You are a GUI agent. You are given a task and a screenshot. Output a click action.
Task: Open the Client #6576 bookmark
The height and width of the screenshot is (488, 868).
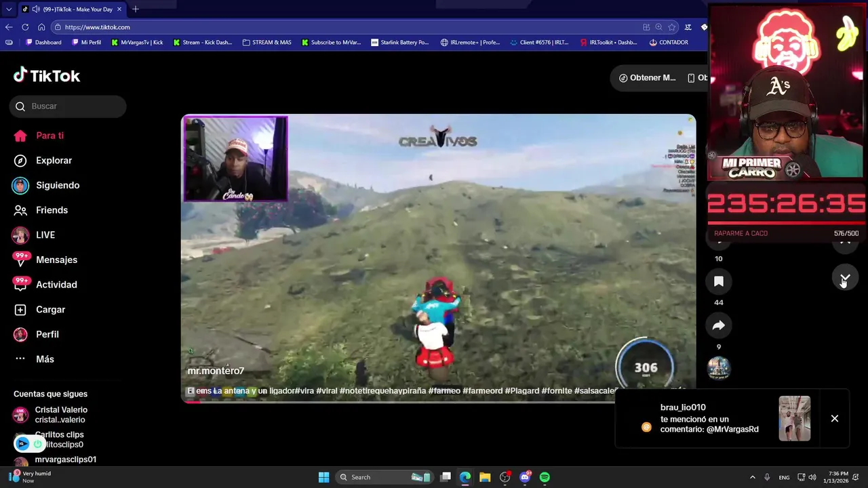(539, 42)
